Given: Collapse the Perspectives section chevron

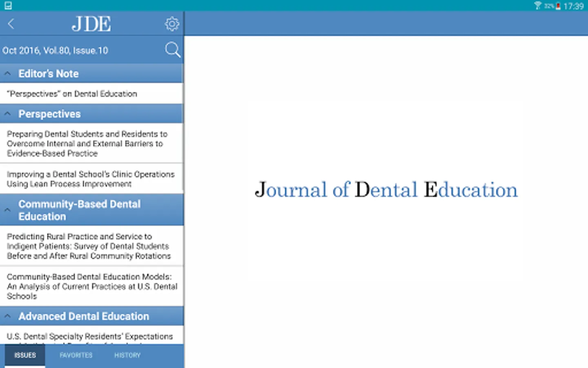Looking at the screenshot, I should [x=7, y=114].
